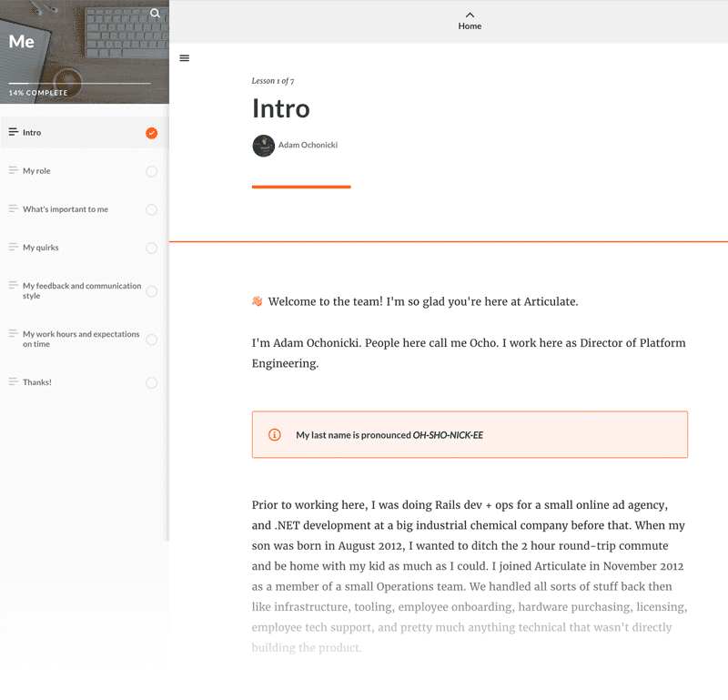Click the course progress bar in the header

pos(79,83)
